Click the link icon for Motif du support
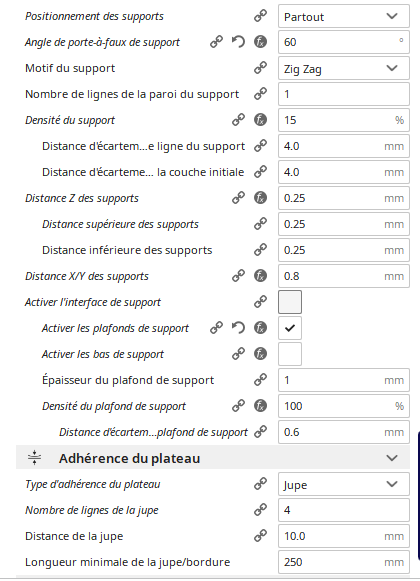Image resolution: width=420 pixels, height=581 pixels. (260, 68)
